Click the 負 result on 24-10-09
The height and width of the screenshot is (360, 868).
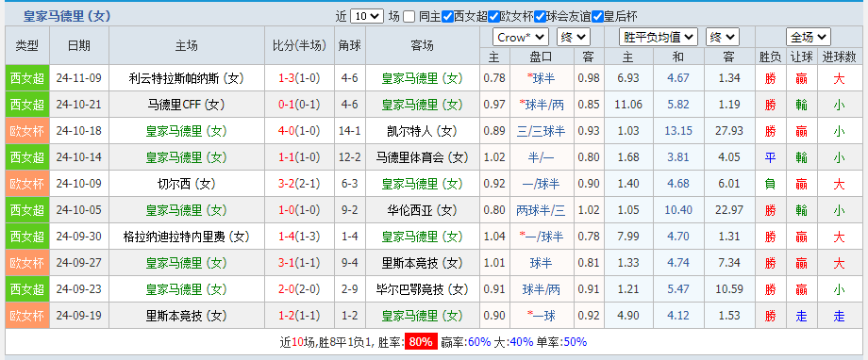coord(770,184)
